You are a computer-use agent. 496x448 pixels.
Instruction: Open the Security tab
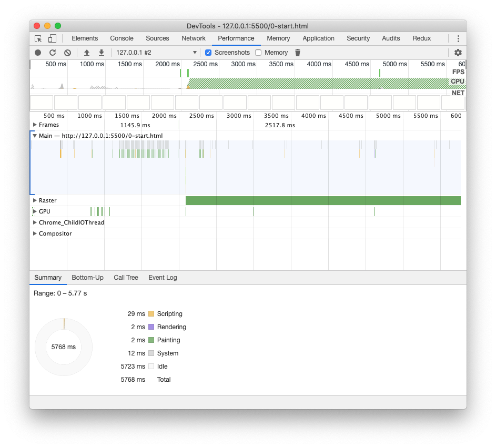click(358, 38)
